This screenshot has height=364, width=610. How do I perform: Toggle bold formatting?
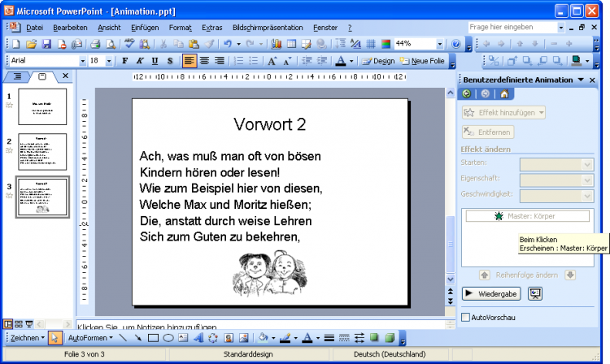(x=124, y=61)
